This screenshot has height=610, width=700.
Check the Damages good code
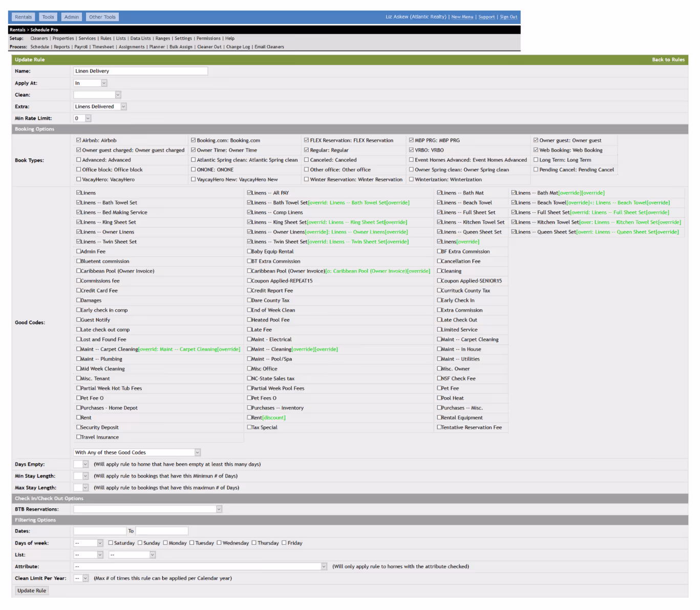pos(79,300)
